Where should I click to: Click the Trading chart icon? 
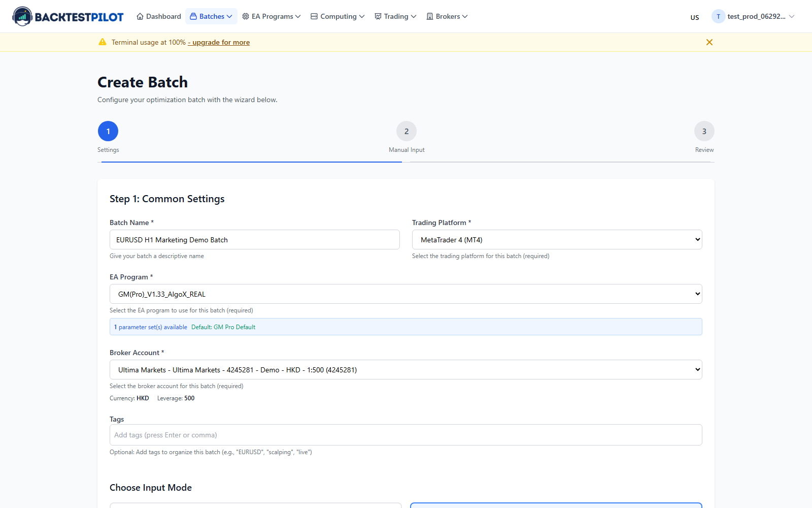(378, 16)
